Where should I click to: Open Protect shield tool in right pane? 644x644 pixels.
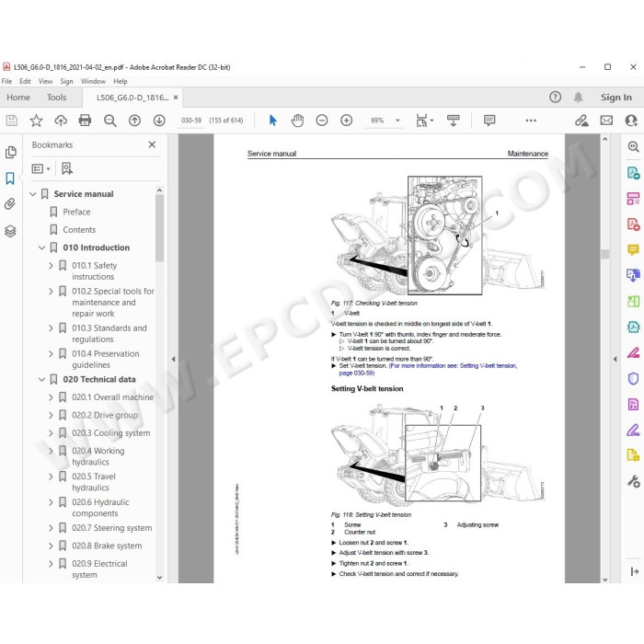(x=633, y=378)
